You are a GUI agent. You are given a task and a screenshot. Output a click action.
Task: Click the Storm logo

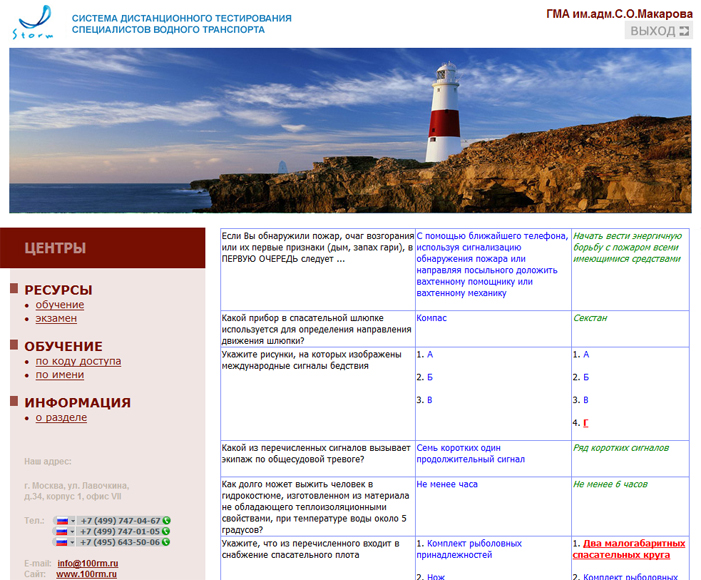click(33, 22)
